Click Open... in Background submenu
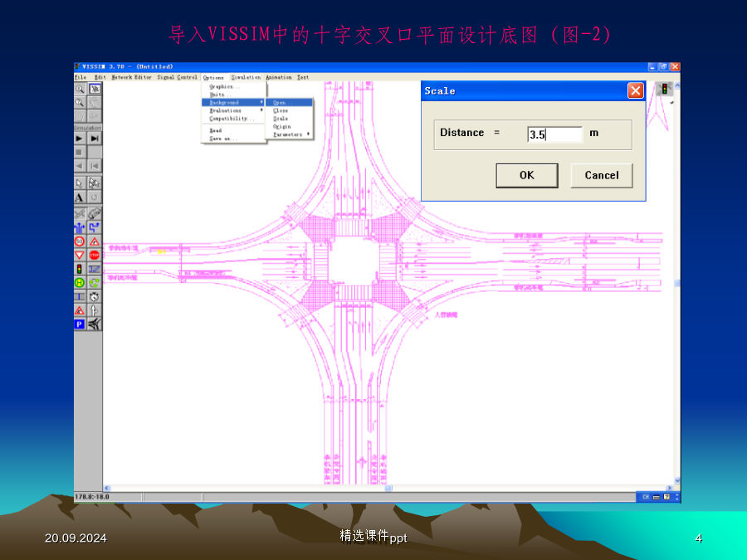 point(289,102)
